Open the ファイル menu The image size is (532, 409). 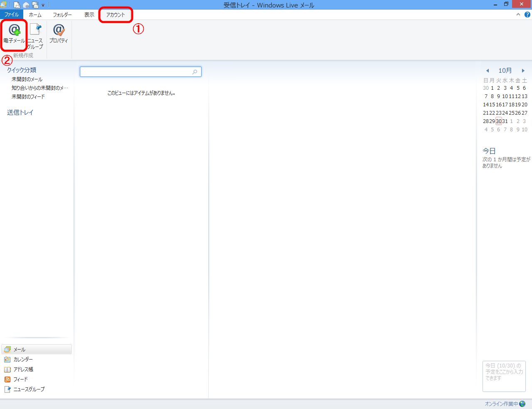[12, 15]
